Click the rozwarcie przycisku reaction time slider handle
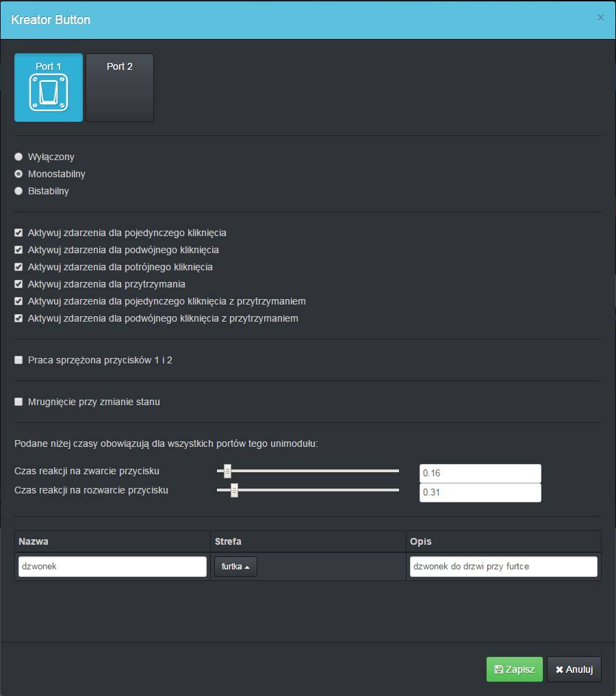This screenshot has height=696, width=616. (x=234, y=490)
